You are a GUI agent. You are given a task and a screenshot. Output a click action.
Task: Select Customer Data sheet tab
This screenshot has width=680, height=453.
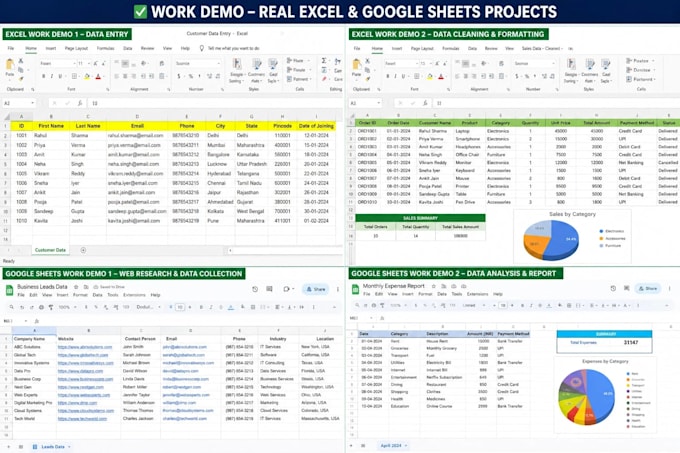[x=50, y=250]
